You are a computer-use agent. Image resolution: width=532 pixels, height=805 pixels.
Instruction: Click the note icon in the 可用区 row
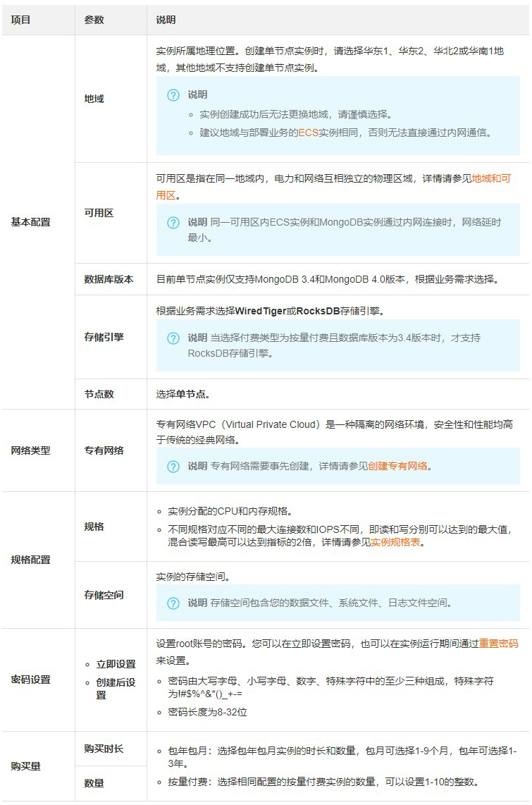point(173,223)
